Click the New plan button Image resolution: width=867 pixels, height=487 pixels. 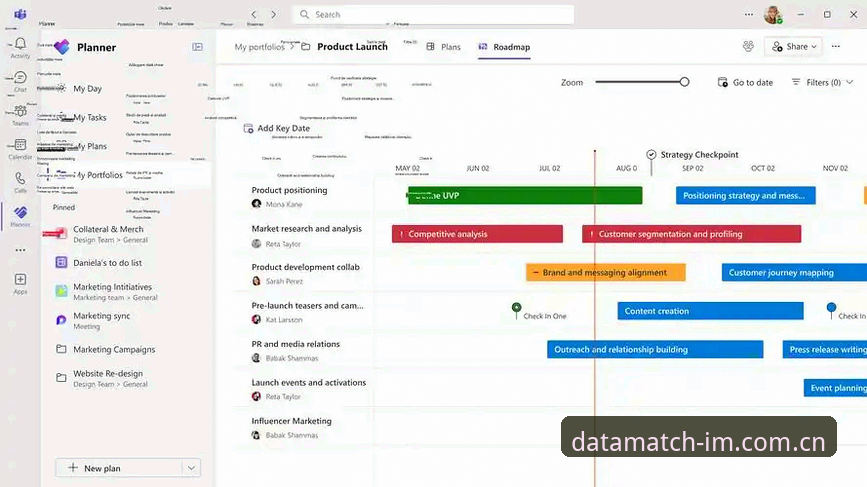coord(118,468)
